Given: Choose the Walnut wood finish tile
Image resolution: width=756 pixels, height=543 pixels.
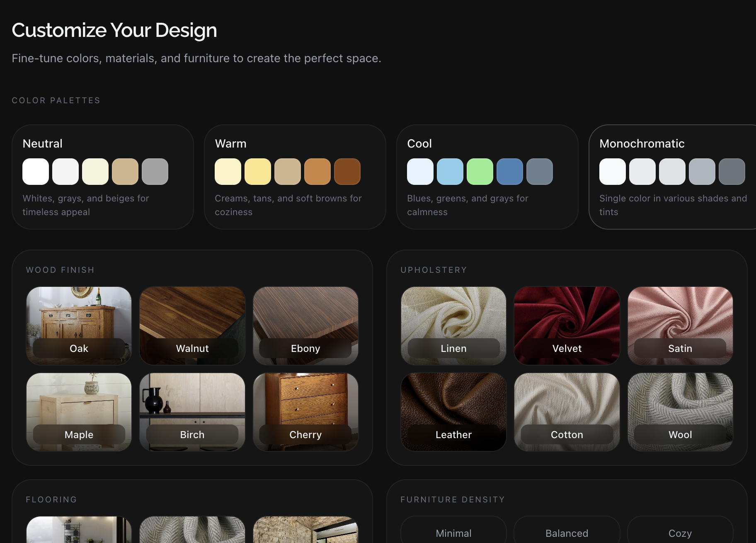Looking at the screenshot, I should point(192,325).
